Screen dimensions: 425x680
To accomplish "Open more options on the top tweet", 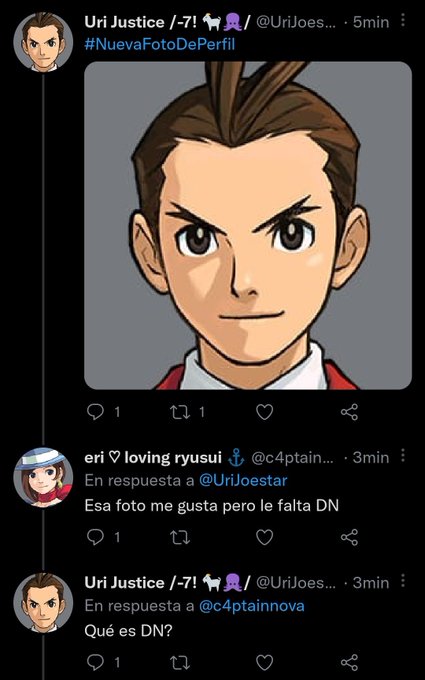I will pyautogui.click(x=403, y=20).
